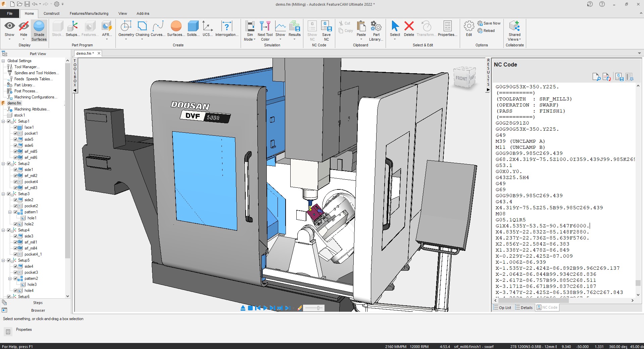This screenshot has height=349, width=644.
Task: Open Shared Views dropdown arrow
Action: point(520,39)
